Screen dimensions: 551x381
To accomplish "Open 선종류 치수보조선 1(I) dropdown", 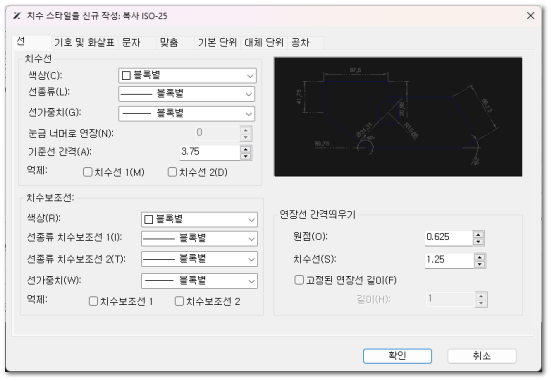I will point(199,239).
